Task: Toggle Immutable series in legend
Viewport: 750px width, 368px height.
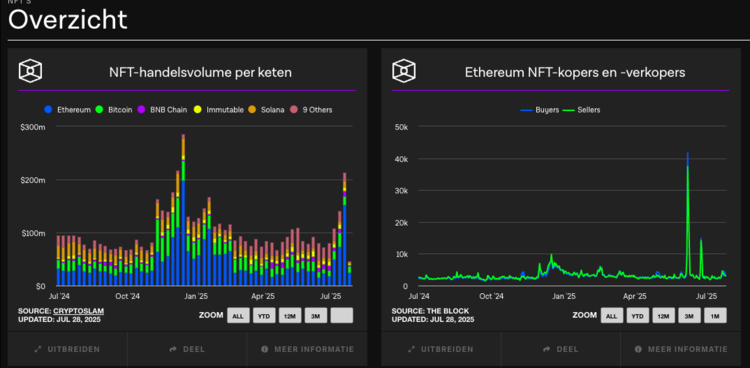Action: (x=220, y=110)
